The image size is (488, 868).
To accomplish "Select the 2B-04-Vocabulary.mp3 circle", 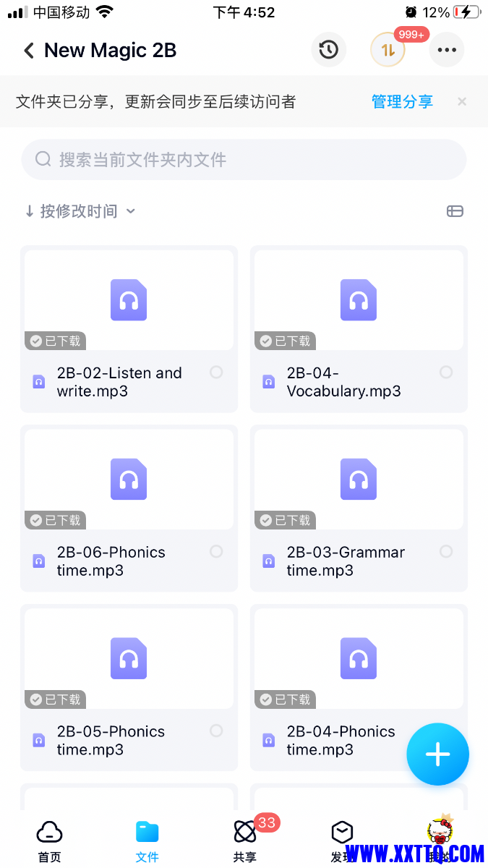I will point(446,372).
